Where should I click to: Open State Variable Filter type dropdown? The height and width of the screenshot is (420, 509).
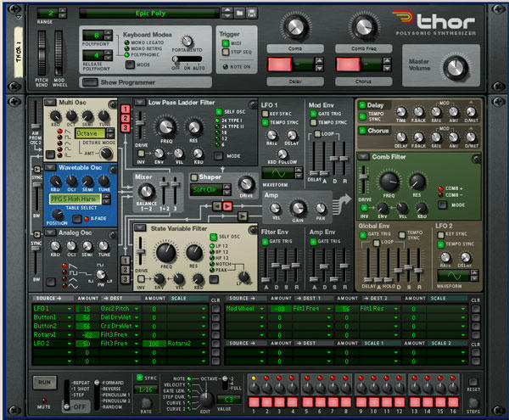[x=140, y=228]
